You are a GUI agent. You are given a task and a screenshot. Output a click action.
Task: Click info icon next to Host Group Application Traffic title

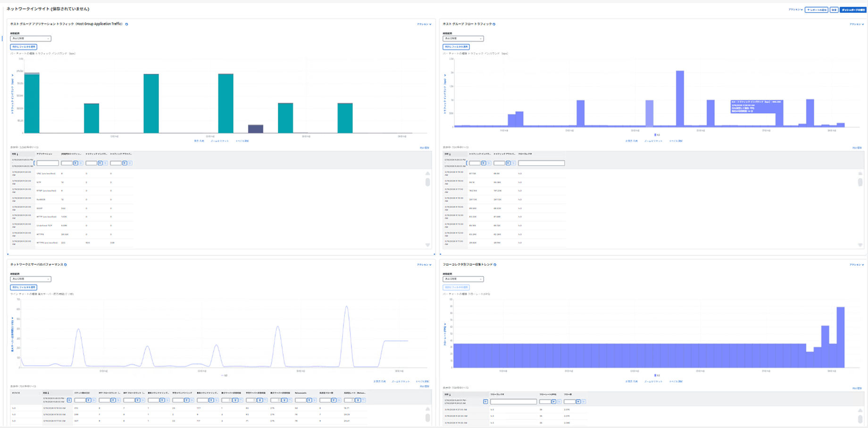(x=126, y=24)
